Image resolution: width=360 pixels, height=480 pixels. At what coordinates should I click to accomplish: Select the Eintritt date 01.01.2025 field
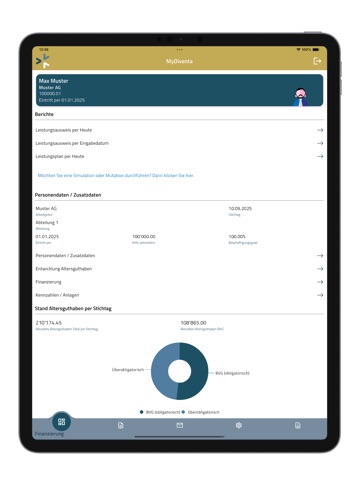pyautogui.click(x=47, y=236)
